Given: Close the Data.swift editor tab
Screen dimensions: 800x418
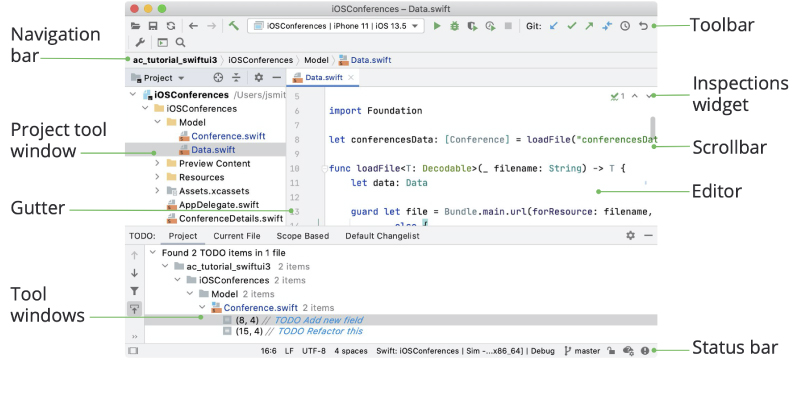Looking at the screenshot, I should click(x=351, y=78).
